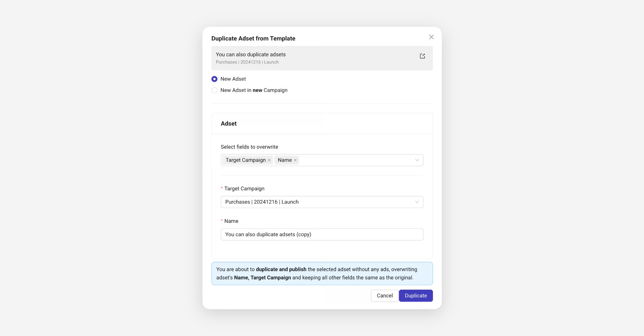Click the Target Campaign chip label
Image resolution: width=644 pixels, height=336 pixels.
pyautogui.click(x=246, y=160)
